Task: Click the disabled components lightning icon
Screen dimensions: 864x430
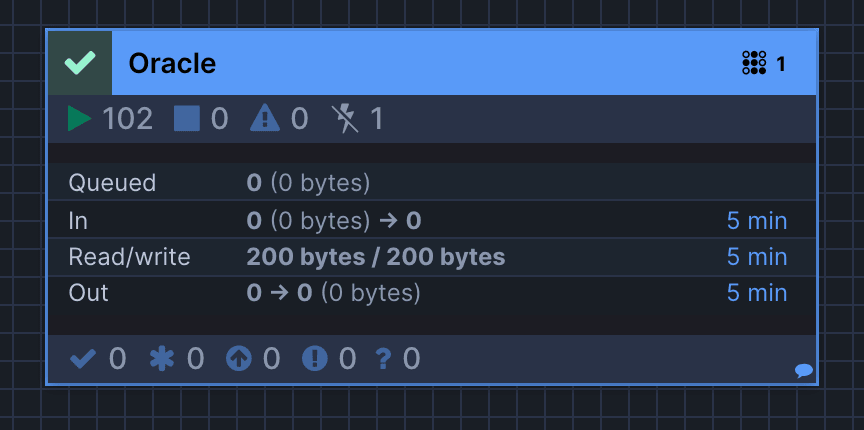Action: [345, 119]
